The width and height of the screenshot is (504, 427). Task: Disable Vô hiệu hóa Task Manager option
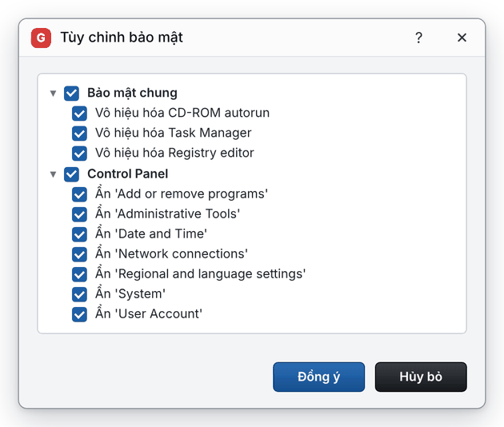(79, 134)
